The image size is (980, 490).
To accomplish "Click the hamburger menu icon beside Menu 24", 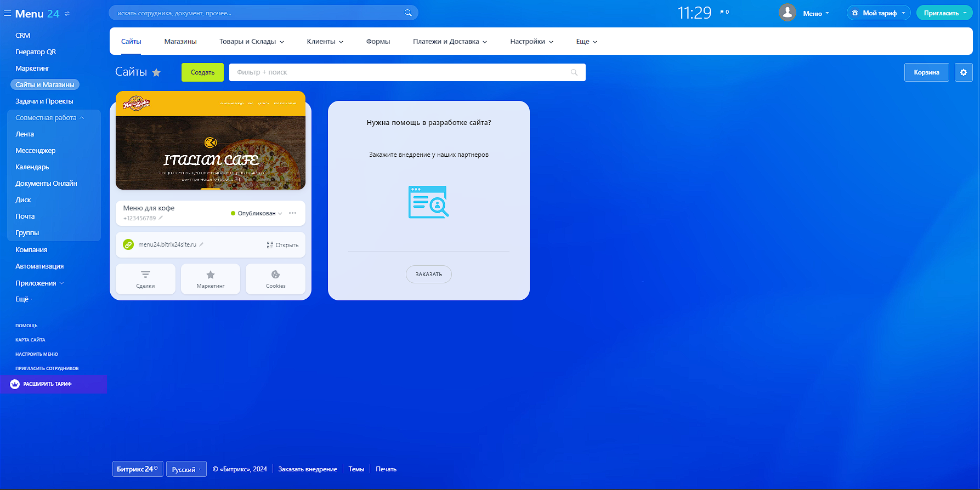I will [8, 14].
